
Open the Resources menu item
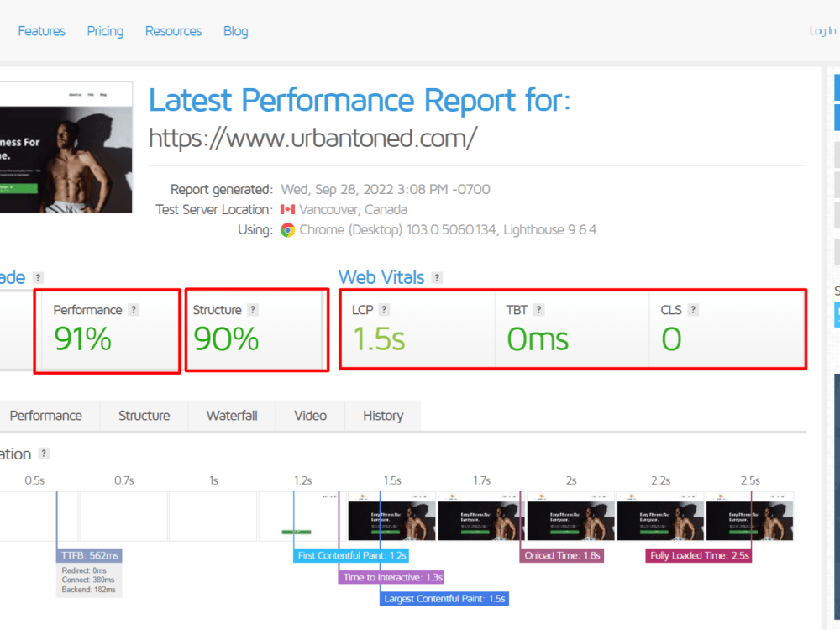174,31
